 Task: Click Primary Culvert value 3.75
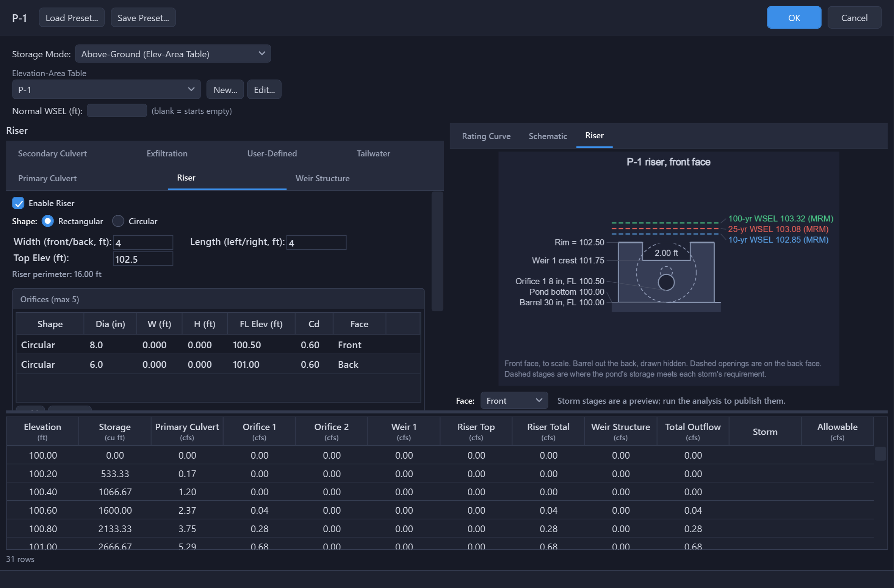(x=187, y=529)
